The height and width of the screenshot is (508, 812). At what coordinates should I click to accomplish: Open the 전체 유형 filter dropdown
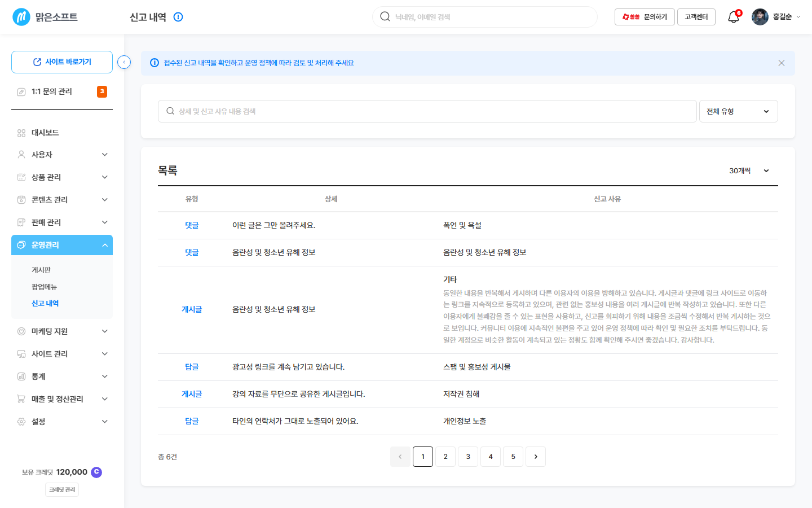point(739,111)
